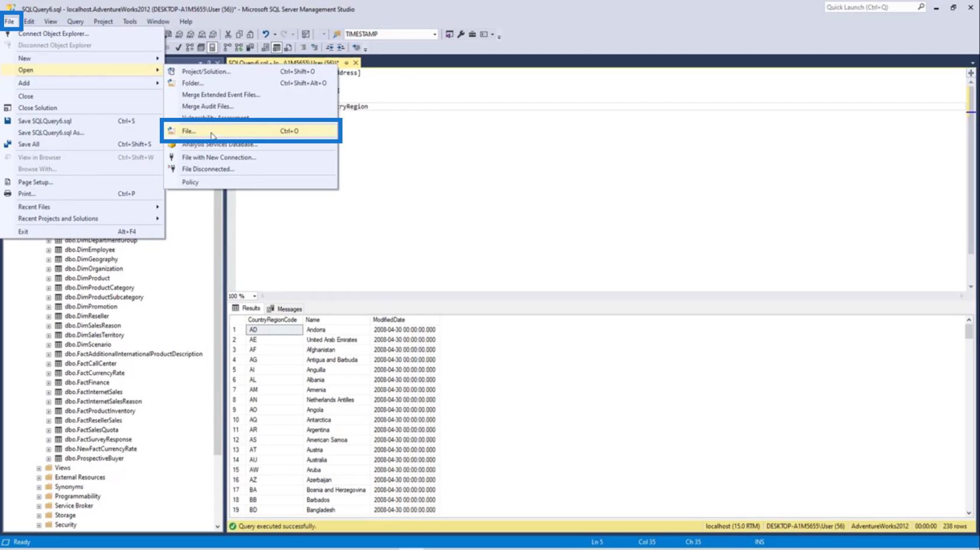This screenshot has height=550, width=980.
Task: Open Properties Window via wrench icon
Action: [460, 34]
